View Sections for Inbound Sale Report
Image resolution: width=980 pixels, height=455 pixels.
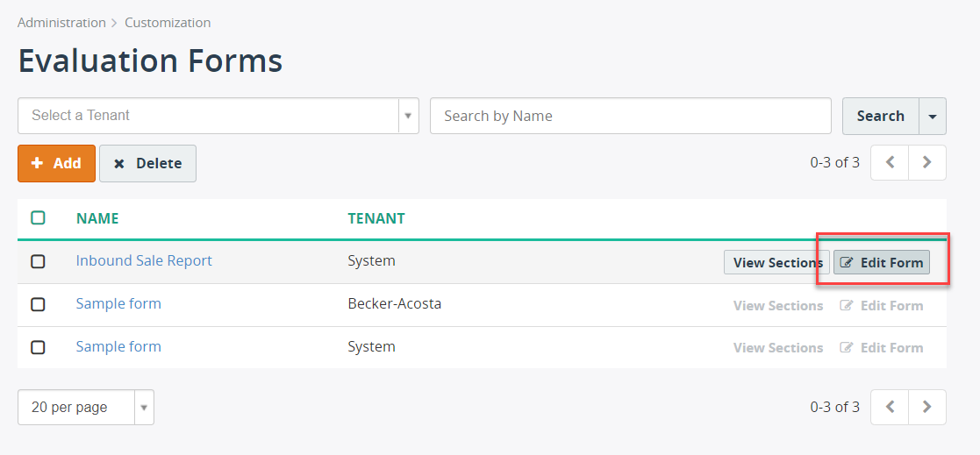click(776, 262)
